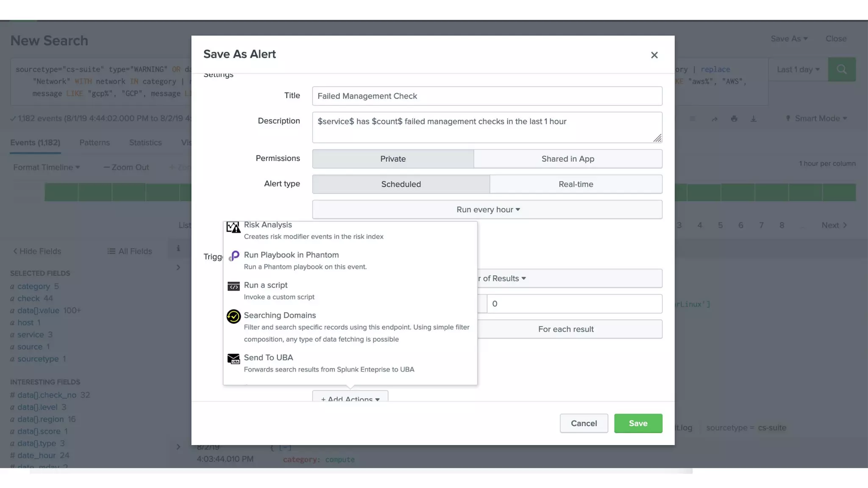Click the Phantom playbook icon
The height and width of the screenshot is (488, 868).
point(234,256)
